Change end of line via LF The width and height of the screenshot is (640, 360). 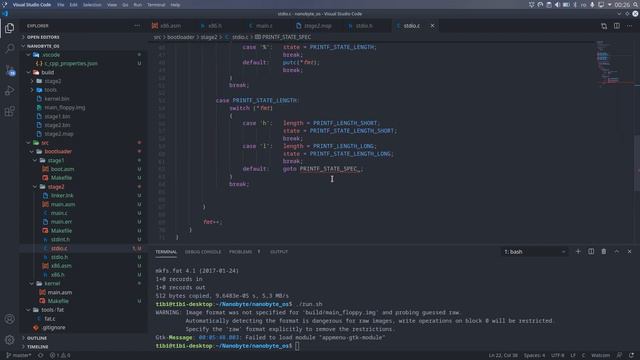coord(573,356)
